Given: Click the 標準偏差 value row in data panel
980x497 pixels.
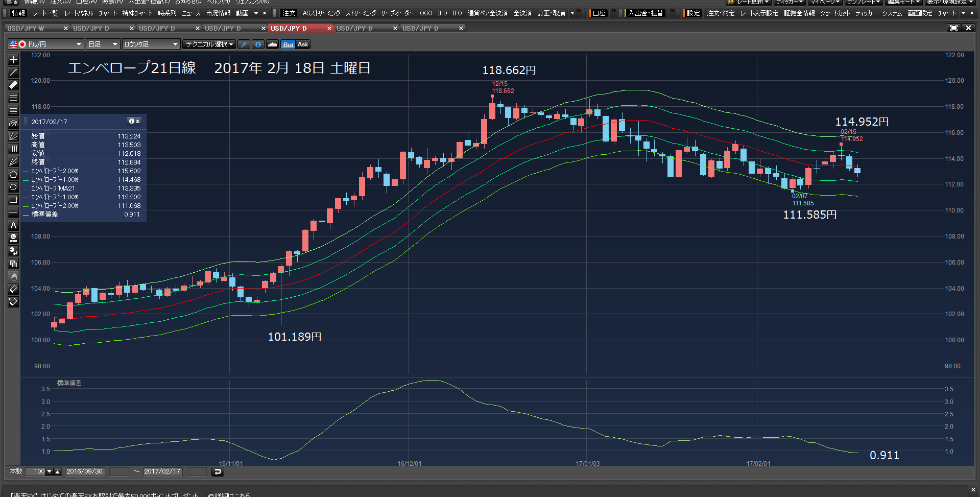Looking at the screenshot, I should [x=84, y=215].
